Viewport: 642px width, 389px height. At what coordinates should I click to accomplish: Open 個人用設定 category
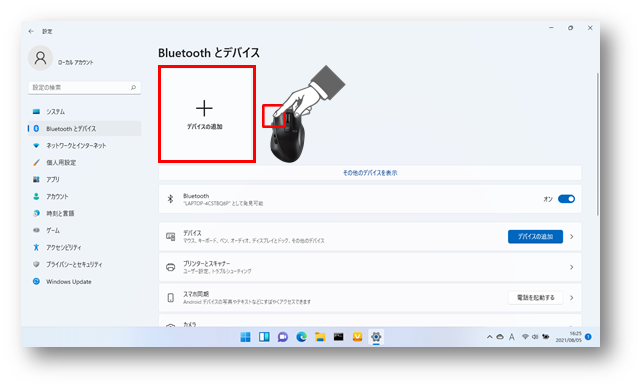[x=84, y=163]
